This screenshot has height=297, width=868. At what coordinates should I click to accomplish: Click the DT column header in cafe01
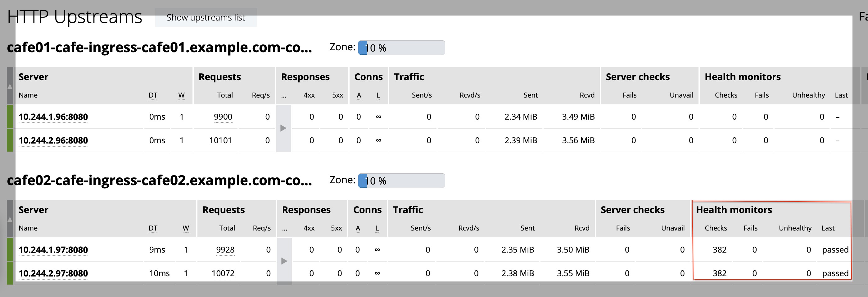click(153, 95)
